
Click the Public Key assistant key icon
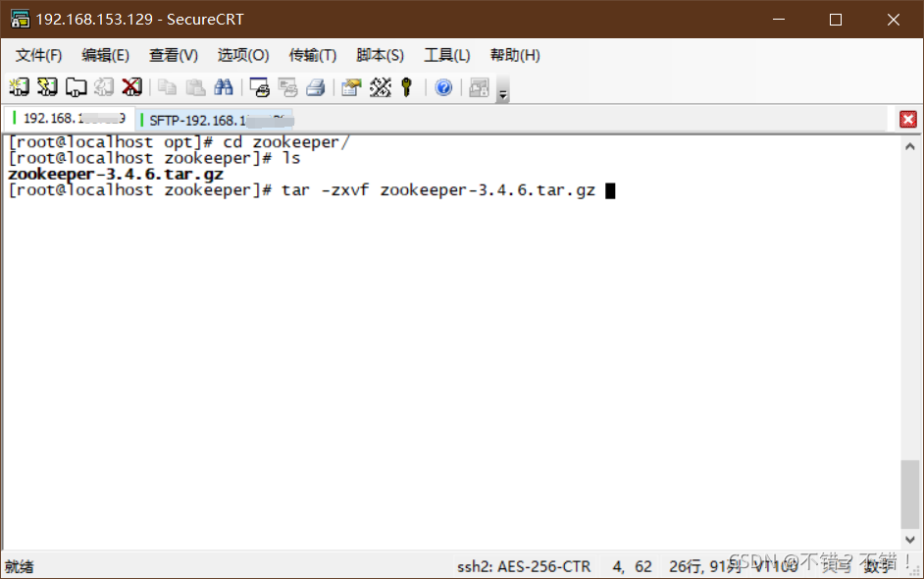(407, 87)
